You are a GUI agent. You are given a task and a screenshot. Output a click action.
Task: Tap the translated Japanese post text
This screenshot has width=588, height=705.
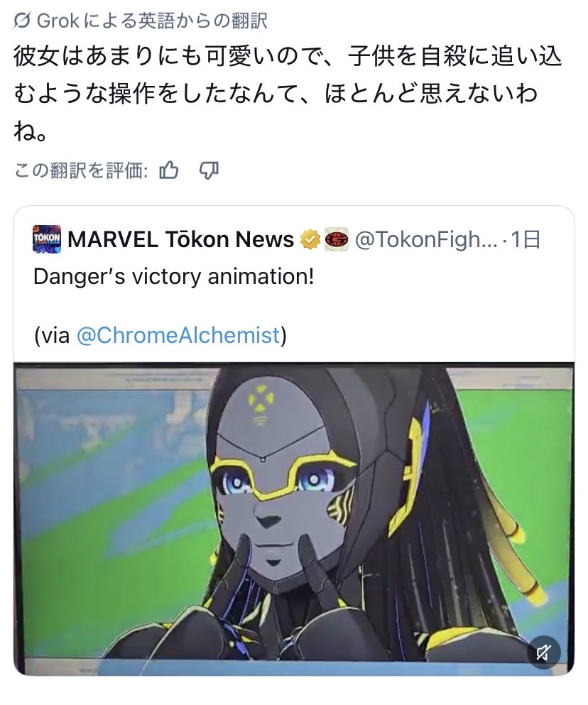point(287,93)
